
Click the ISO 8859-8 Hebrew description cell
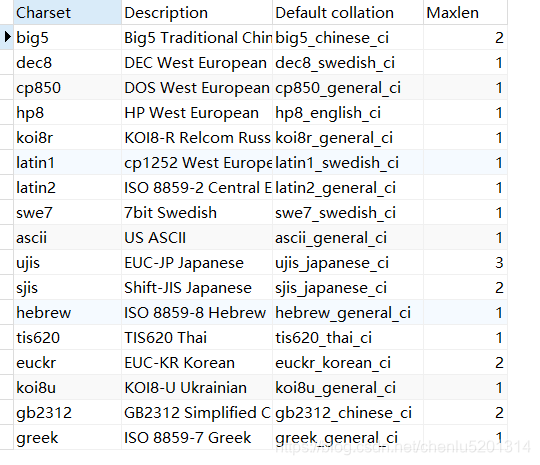point(197,312)
